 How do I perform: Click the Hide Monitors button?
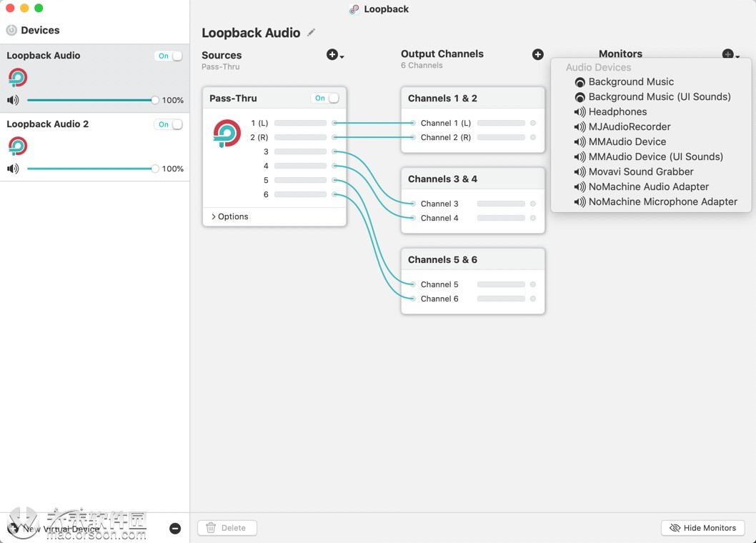702,528
